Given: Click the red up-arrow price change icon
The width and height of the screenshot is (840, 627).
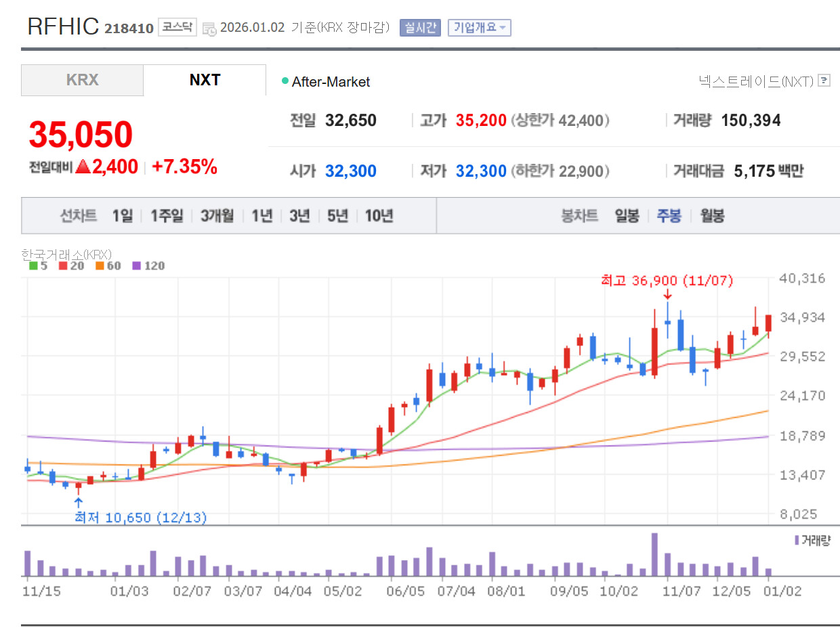Looking at the screenshot, I should pyautogui.click(x=83, y=167).
